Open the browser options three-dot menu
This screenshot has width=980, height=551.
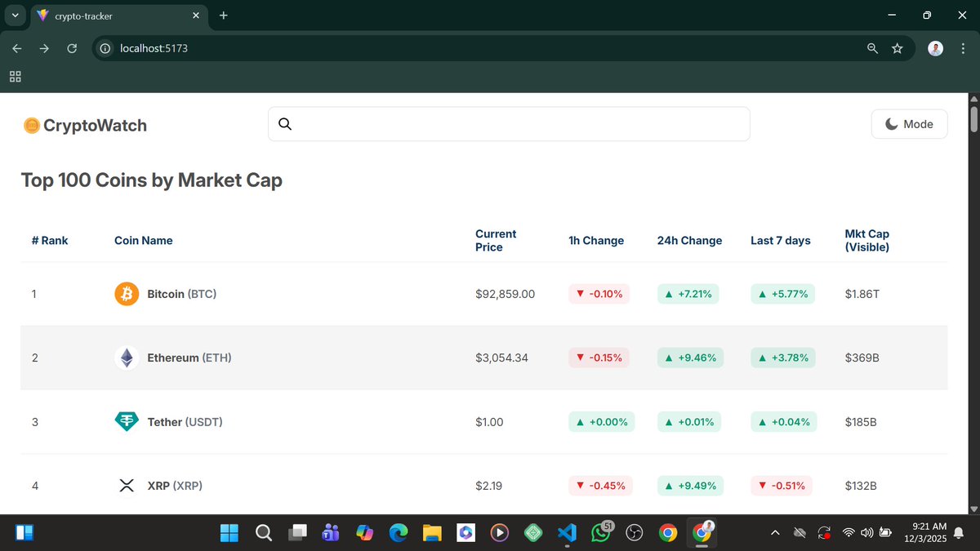click(x=962, y=48)
